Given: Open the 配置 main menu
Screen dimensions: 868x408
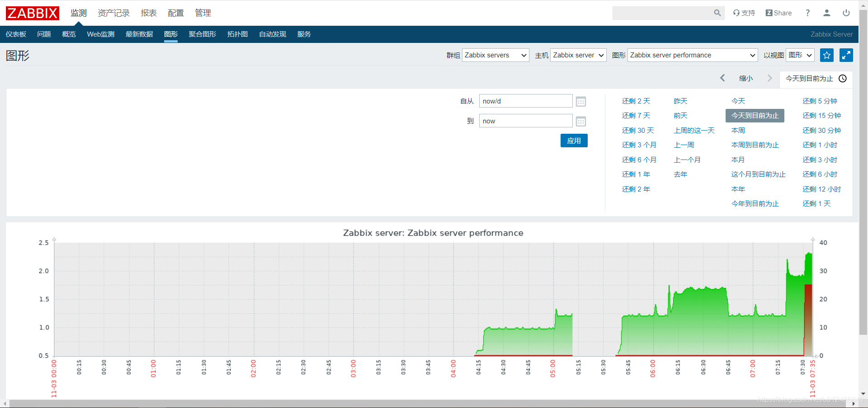Looking at the screenshot, I should [176, 13].
